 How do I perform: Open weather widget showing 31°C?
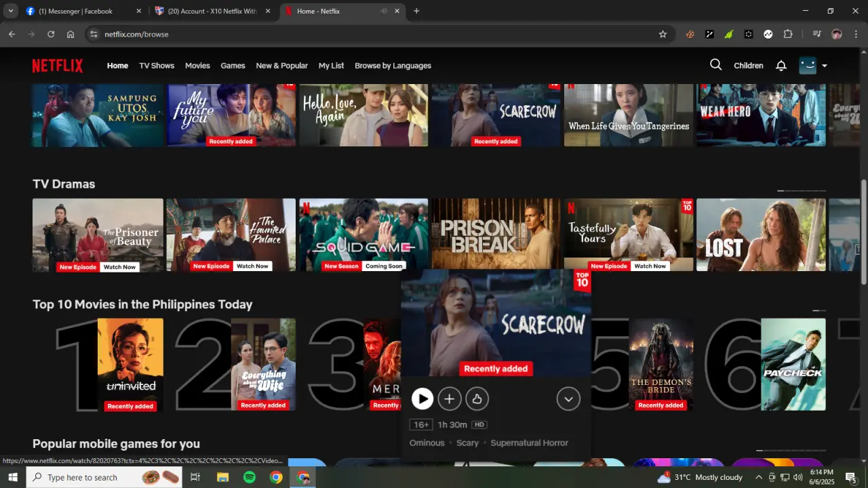699,477
